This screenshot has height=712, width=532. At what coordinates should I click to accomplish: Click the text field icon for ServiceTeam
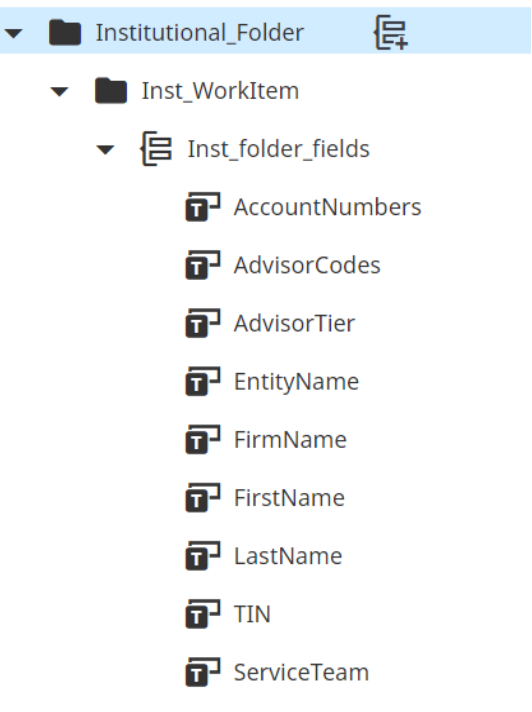point(202,672)
